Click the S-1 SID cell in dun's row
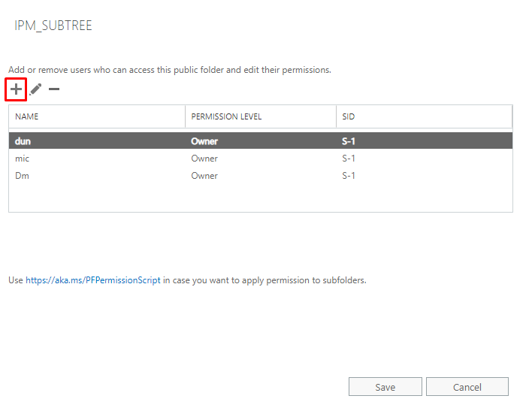 click(x=348, y=141)
